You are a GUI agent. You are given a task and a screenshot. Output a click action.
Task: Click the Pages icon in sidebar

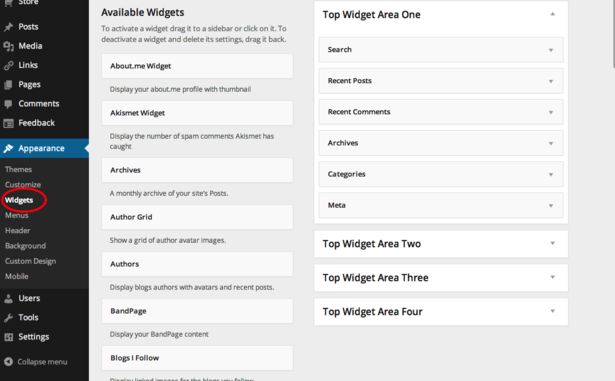click(x=8, y=85)
